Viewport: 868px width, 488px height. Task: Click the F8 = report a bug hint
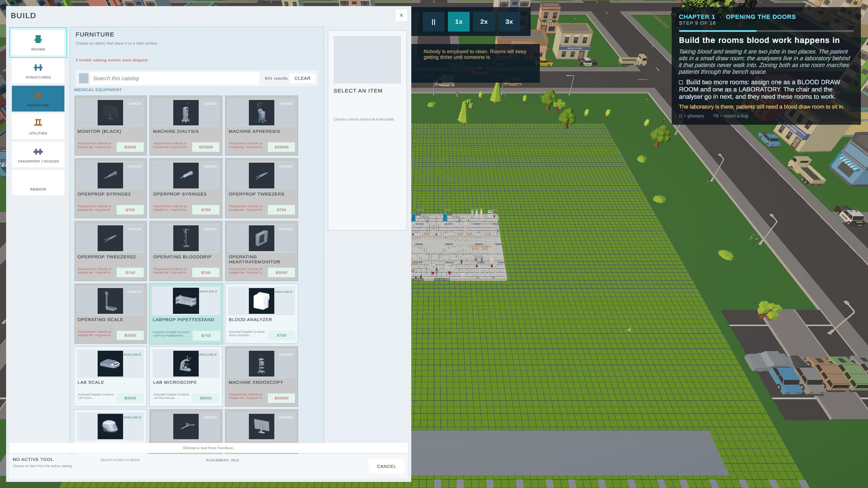(731, 116)
